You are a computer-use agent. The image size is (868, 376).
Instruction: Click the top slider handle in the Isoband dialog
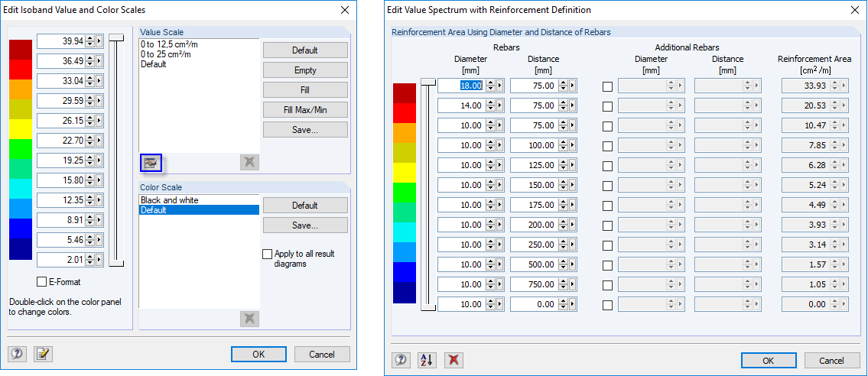pos(116,37)
